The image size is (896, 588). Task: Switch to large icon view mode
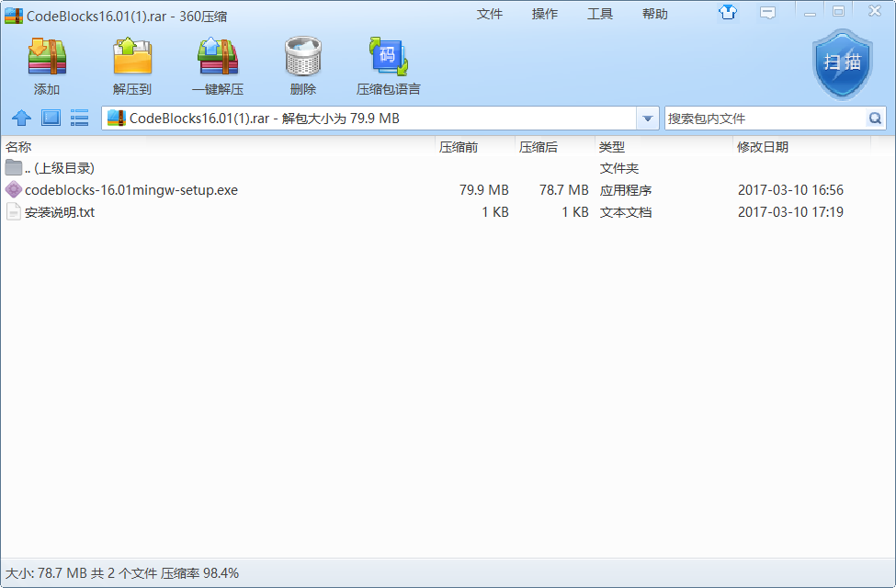tap(51, 119)
